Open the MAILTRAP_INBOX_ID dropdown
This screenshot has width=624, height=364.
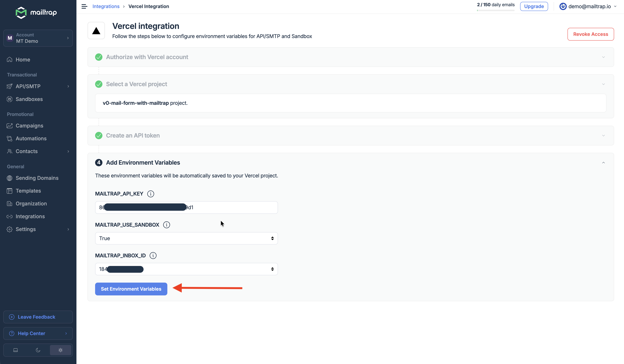(186, 269)
